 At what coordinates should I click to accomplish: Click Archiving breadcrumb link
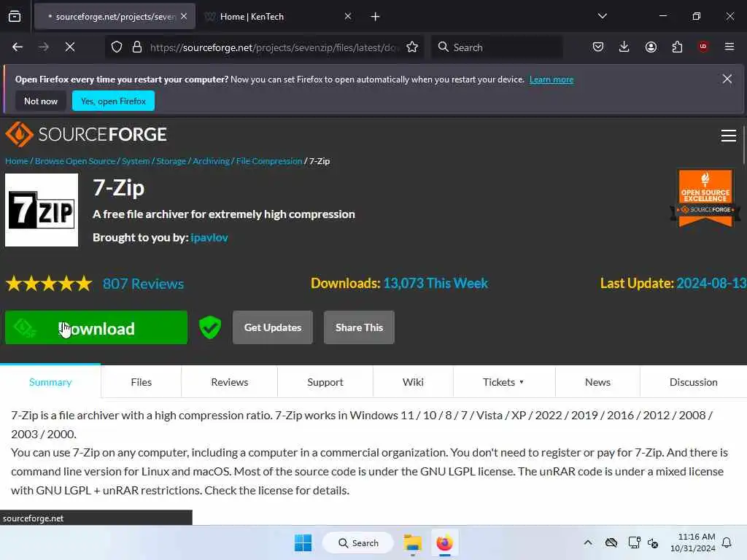tap(211, 161)
